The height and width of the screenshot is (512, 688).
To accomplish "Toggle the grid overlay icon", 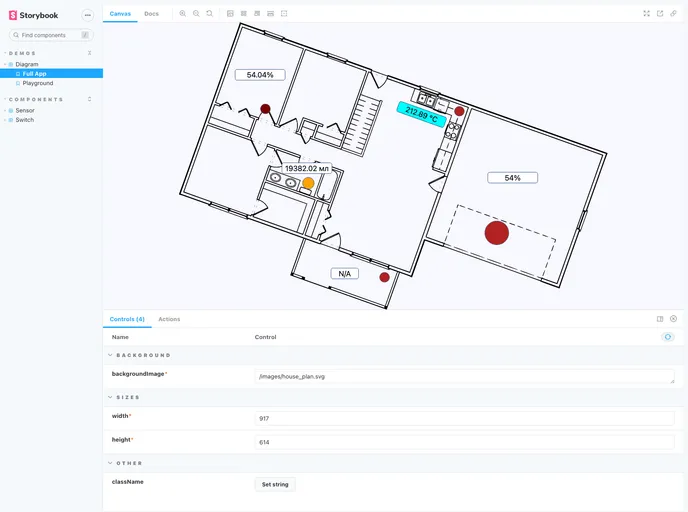I will coord(244,14).
